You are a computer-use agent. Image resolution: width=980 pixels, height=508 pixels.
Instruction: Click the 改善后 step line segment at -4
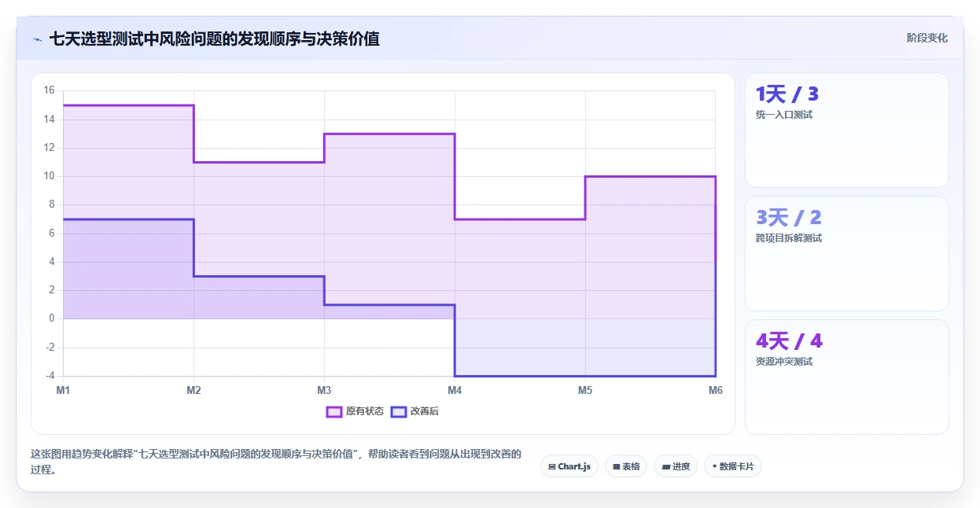[585, 376]
